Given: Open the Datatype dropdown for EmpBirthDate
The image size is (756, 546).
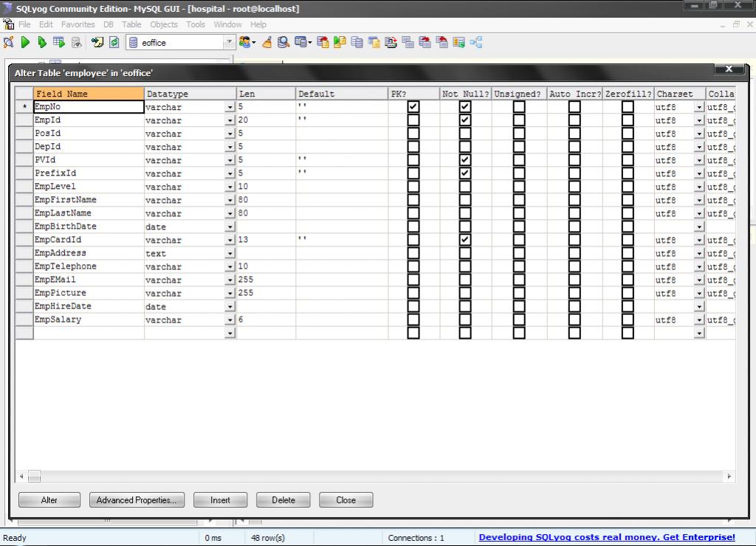Looking at the screenshot, I should pos(230,227).
